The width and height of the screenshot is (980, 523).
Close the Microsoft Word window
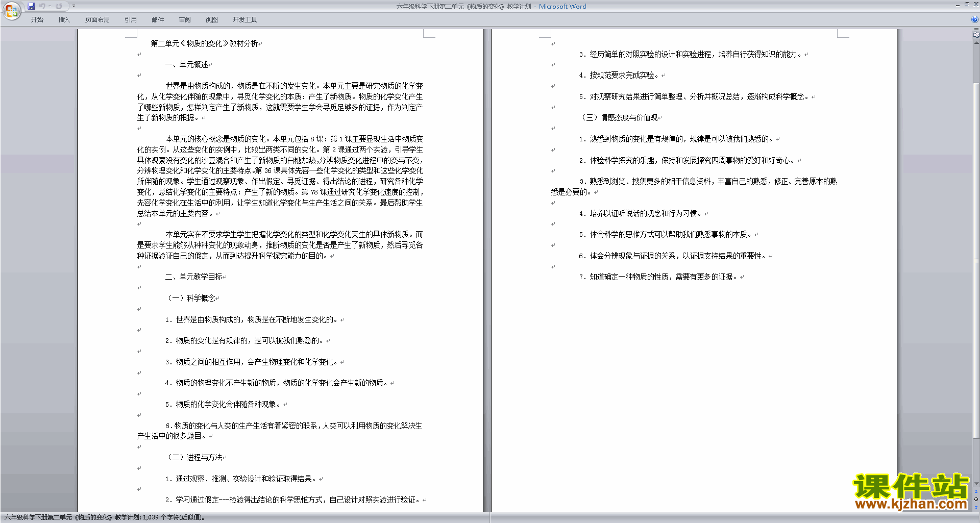[x=976, y=4]
